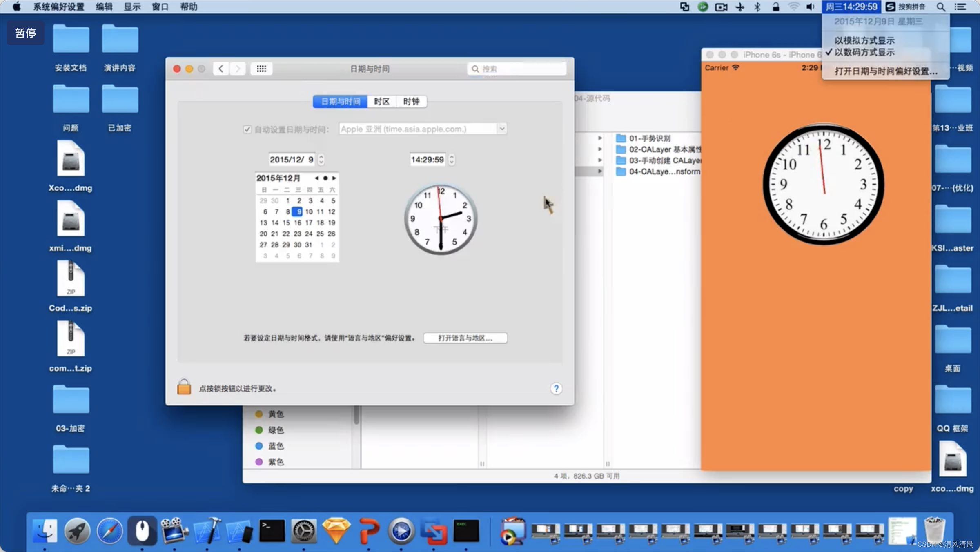This screenshot has height=552, width=980.
Task: Jump to today in calendar dot
Action: click(325, 178)
